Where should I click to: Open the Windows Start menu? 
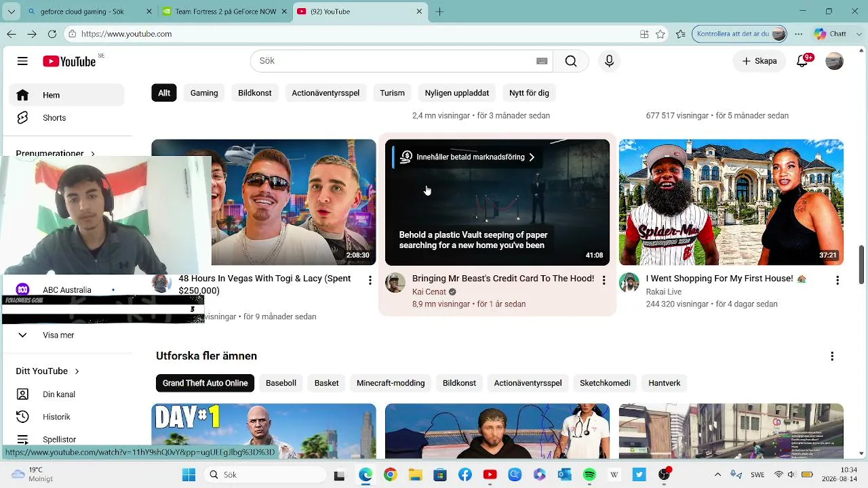pyautogui.click(x=189, y=474)
